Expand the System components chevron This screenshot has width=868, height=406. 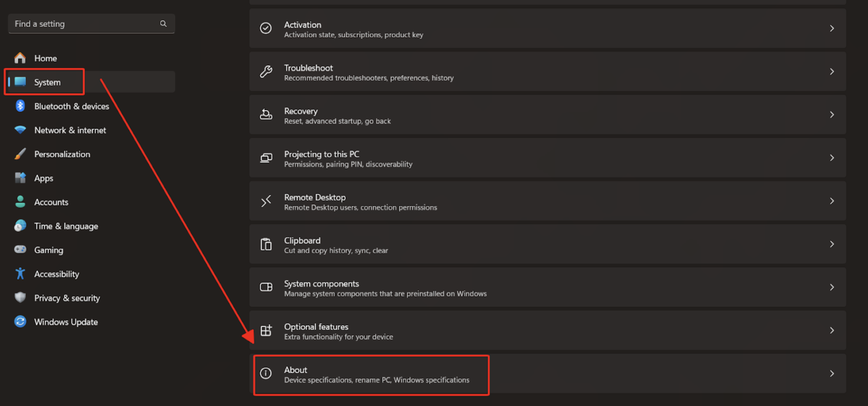[832, 287]
